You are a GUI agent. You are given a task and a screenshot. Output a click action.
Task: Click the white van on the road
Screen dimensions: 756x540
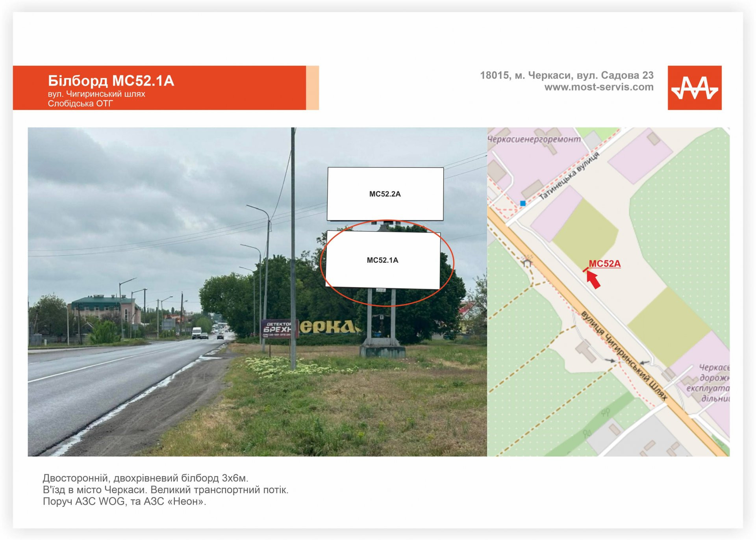pyautogui.click(x=196, y=333)
